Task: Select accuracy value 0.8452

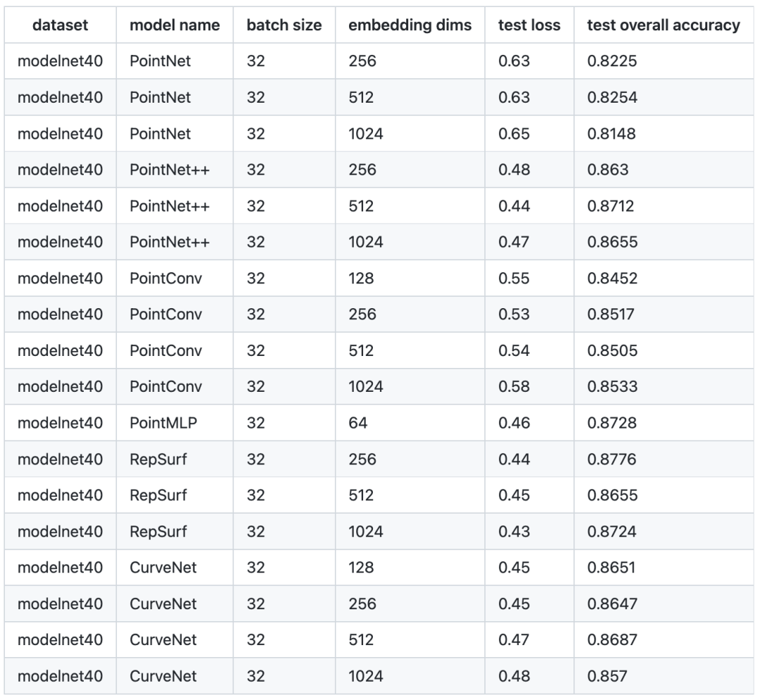Action: tap(612, 278)
